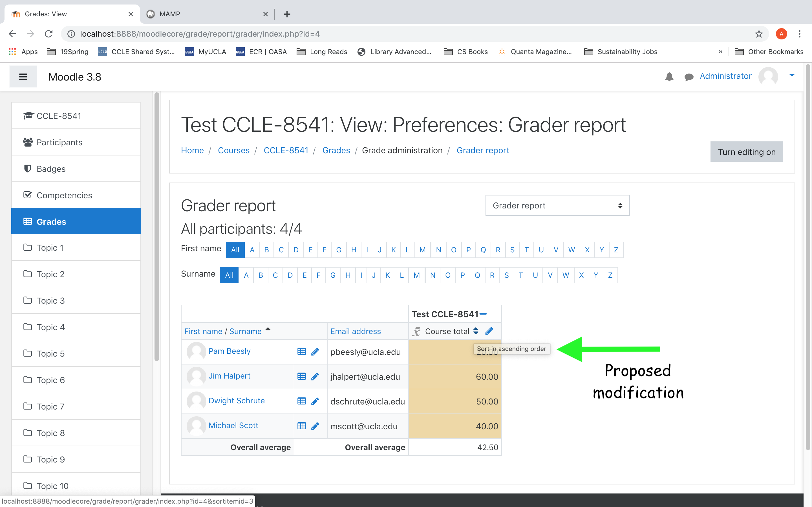Open notifications bell icon
Viewport: 812px width, 507px height.
click(x=669, y=77)
